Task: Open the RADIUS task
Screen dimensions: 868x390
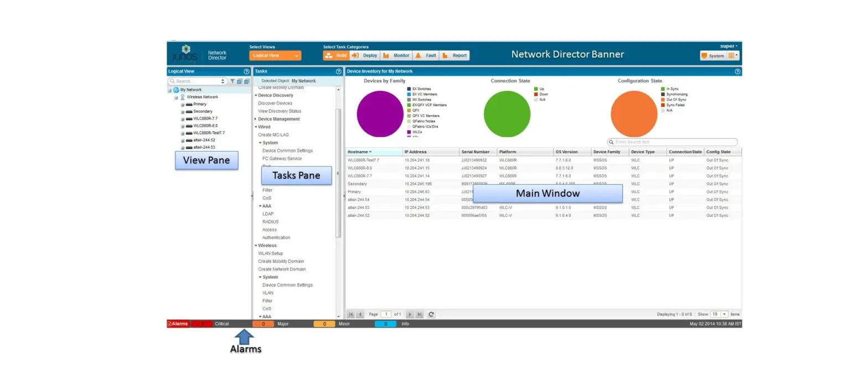Action: click(x=271, y=222)
